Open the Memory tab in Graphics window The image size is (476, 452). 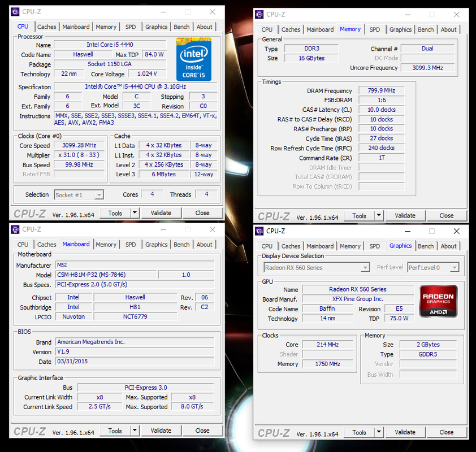[x=350, y=246]
